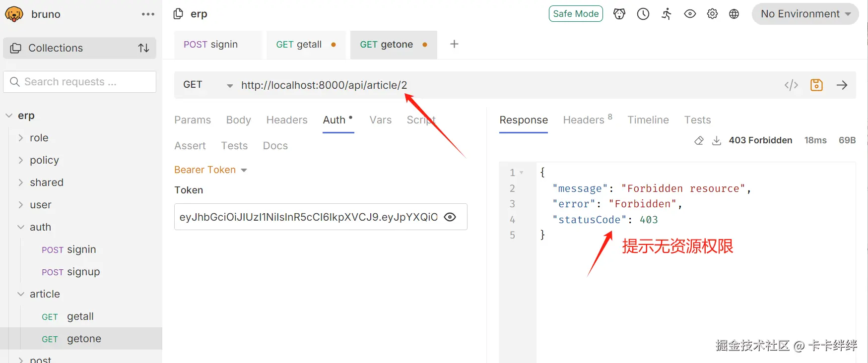Screen dimensions: 868x363
Task: Switch to the POST signin tab
Action: [x=217, y=45]
